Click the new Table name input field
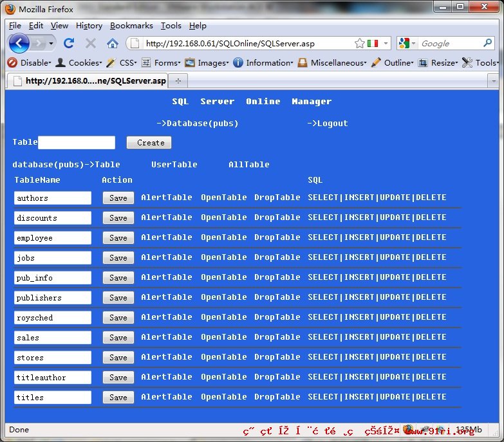 coord(77,142)
